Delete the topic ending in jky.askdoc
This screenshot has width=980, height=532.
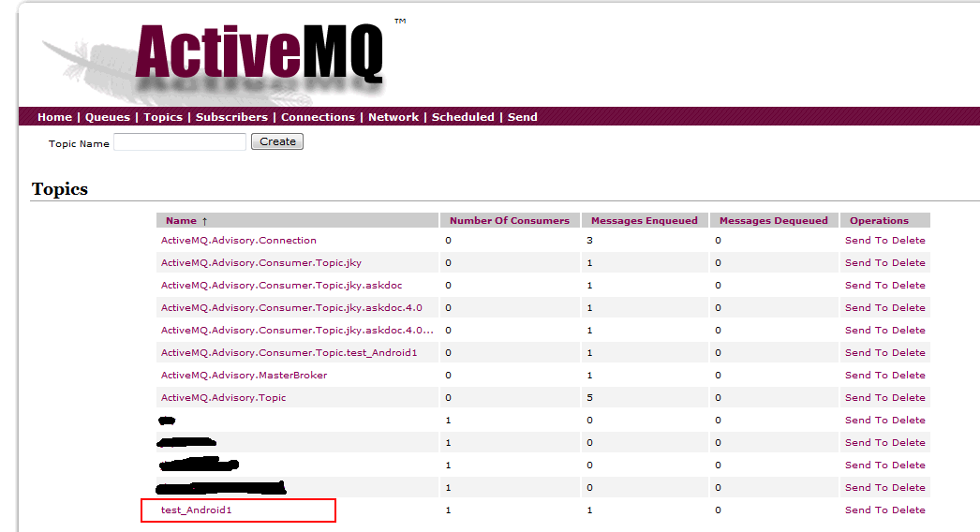908,285
